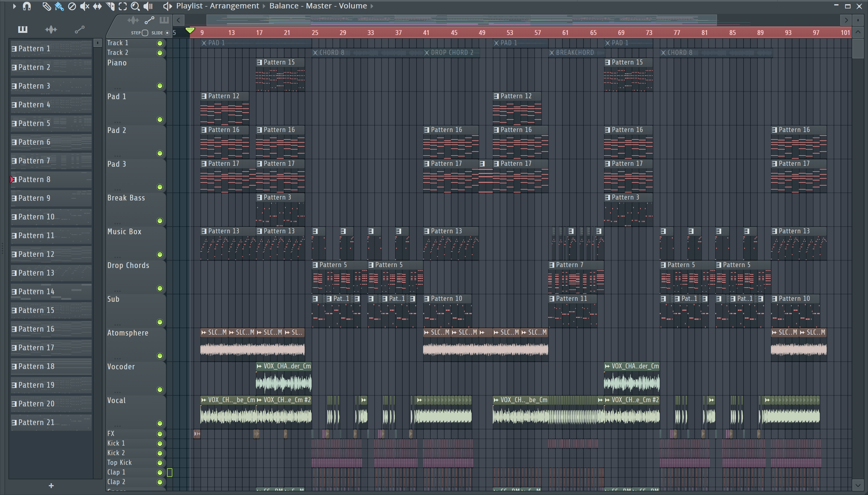The image size is (868, 495).
Task: Select Pattern 5 in the picker
Action: pos(51,123)
